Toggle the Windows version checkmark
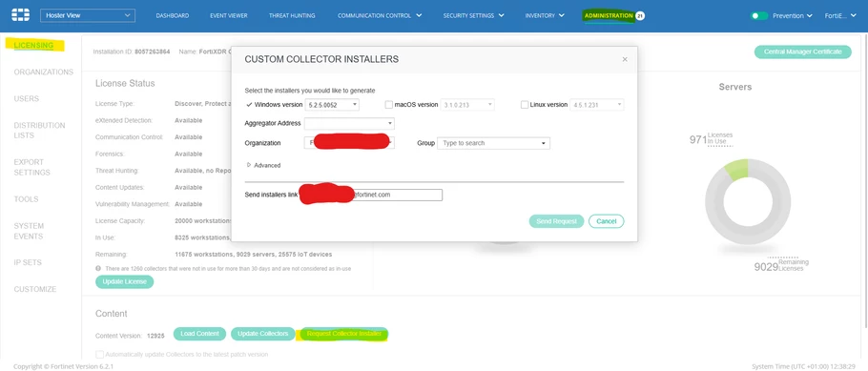The height and width of the screenshot is (371, 868). click(249, 105)
